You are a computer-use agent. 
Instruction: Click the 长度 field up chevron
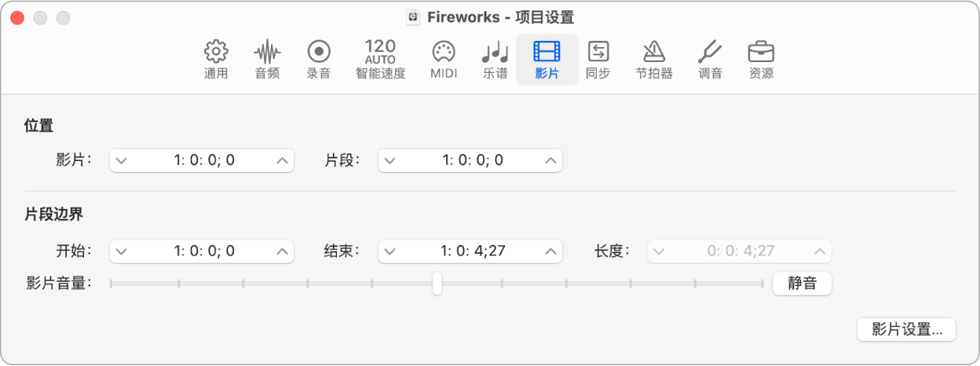point(820,251)
